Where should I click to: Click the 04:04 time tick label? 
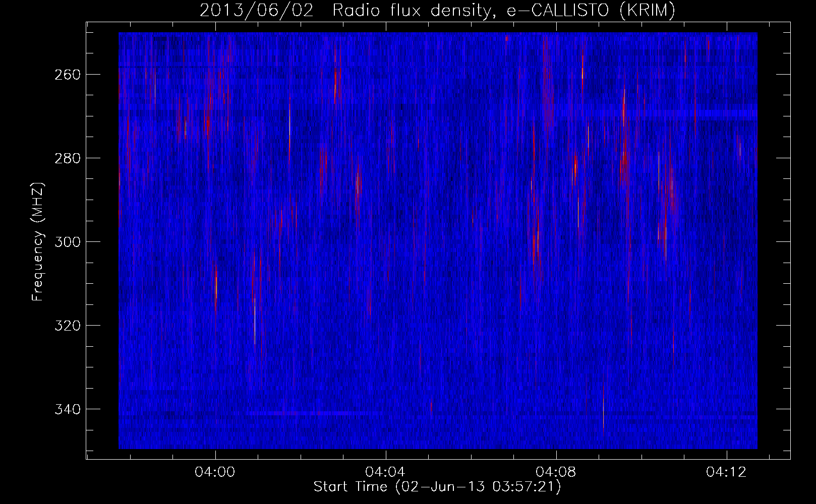386,472
